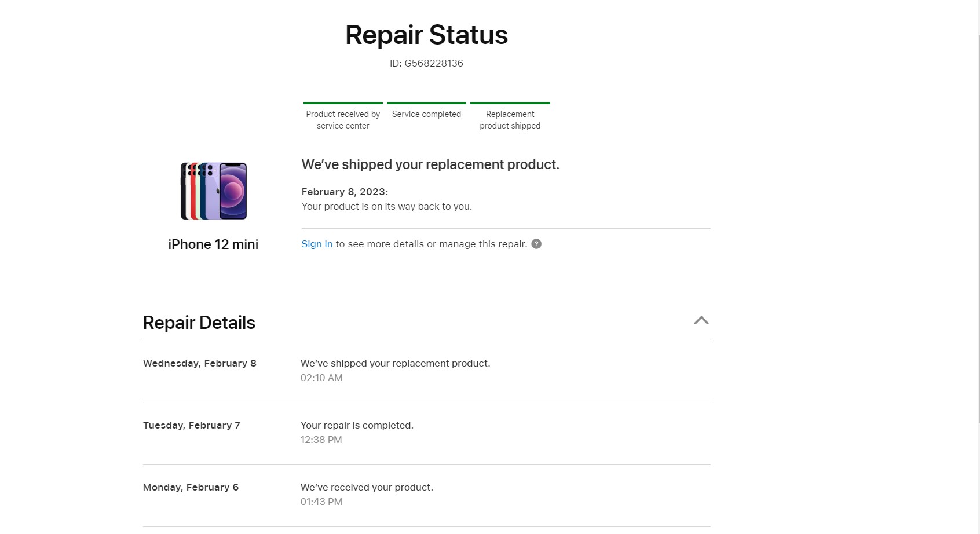Click the Repair Status page heading
The height and width of the screenshot is (534, 980).
426,35
